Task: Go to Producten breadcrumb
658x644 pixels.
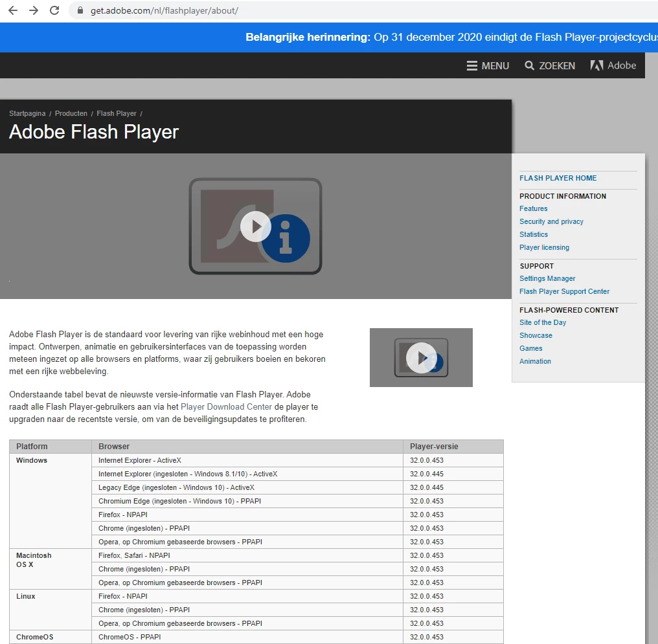Action: (71, 114)
